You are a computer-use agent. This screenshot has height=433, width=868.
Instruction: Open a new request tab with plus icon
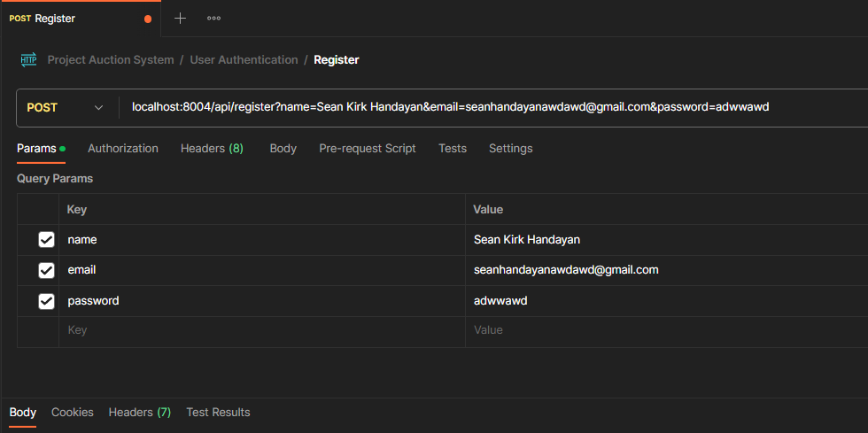pos(180,18)
